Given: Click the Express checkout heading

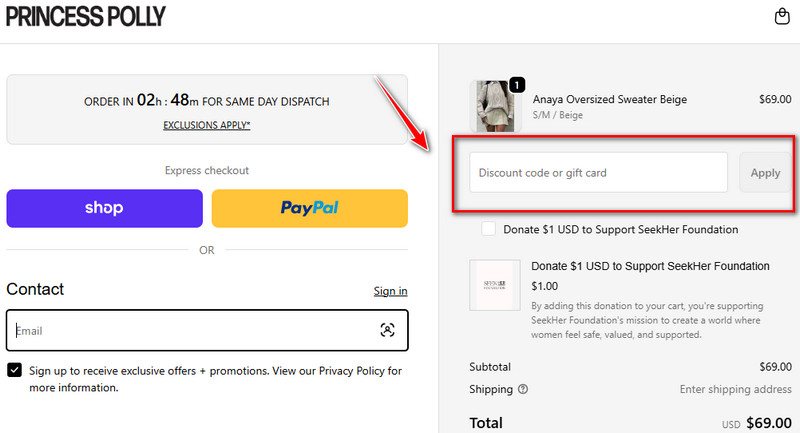Looking at the screenshot, I should pos(207,170).
